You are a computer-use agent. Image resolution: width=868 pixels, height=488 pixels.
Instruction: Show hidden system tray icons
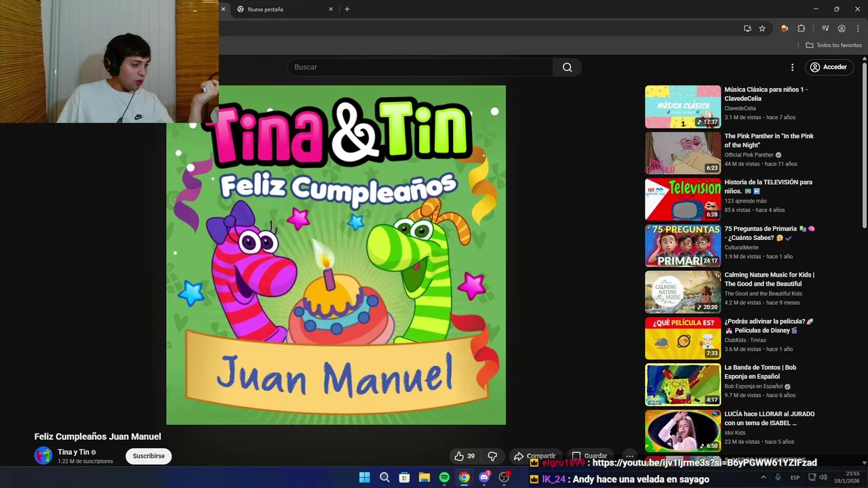(764, 477)
